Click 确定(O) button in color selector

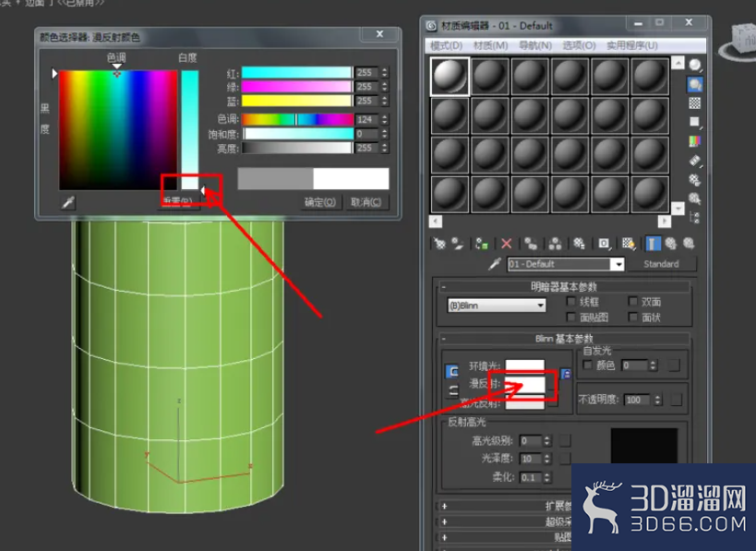point(320,202)
